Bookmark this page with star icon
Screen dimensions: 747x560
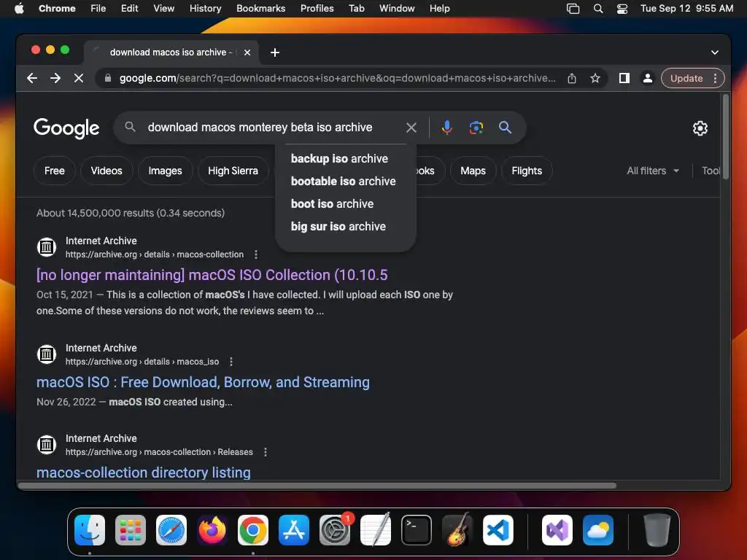(595, 78)
